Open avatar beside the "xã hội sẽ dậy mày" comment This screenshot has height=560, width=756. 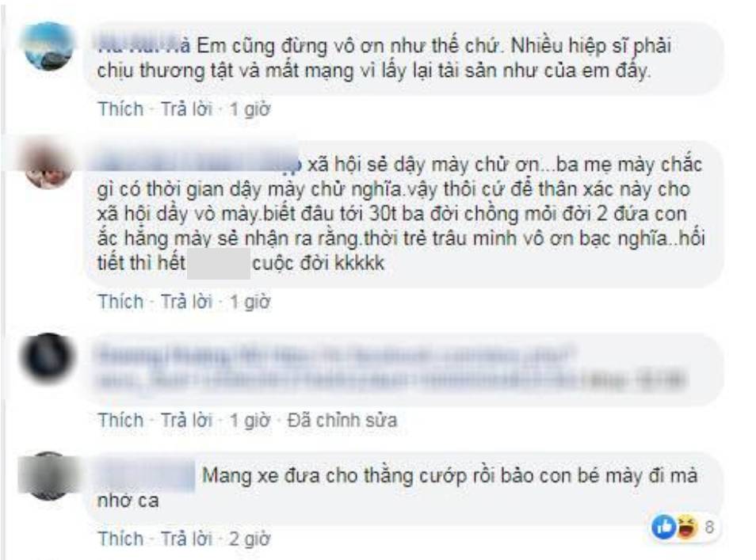coord(48,165)
